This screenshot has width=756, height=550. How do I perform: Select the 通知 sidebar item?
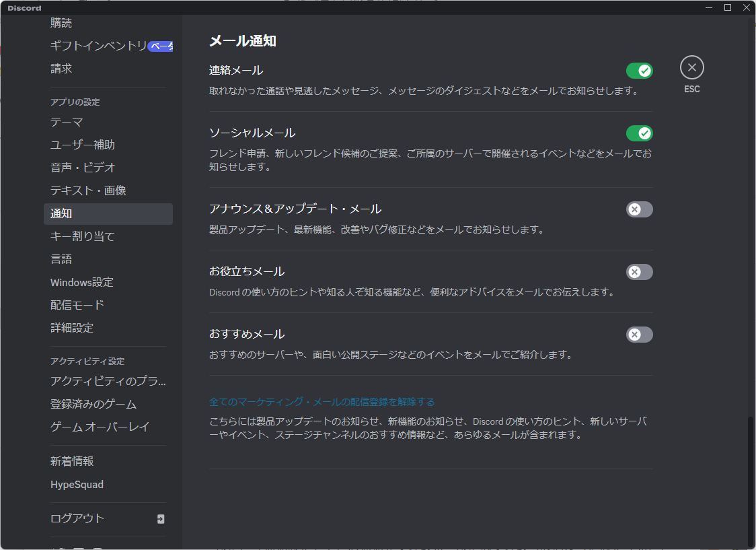point(108,213)
